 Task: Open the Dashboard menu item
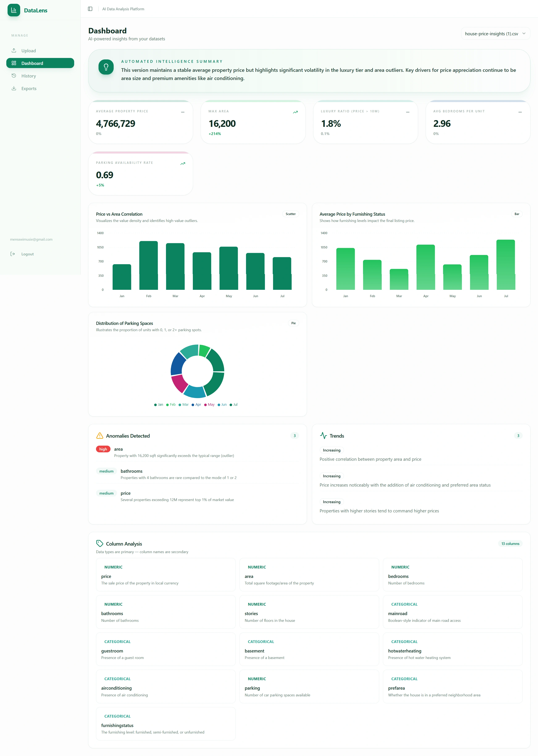coord(40,63)
